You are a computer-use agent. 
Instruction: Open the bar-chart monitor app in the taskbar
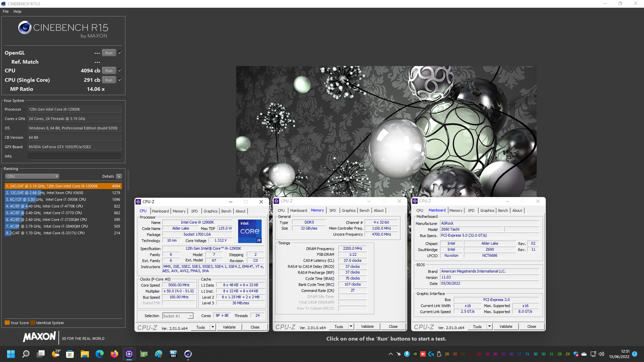[173, 354]
